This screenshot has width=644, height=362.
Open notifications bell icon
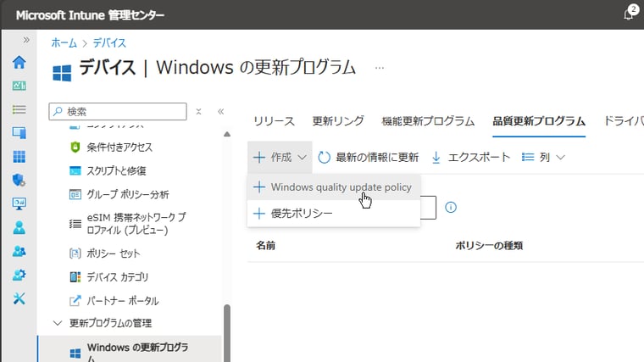629,14
